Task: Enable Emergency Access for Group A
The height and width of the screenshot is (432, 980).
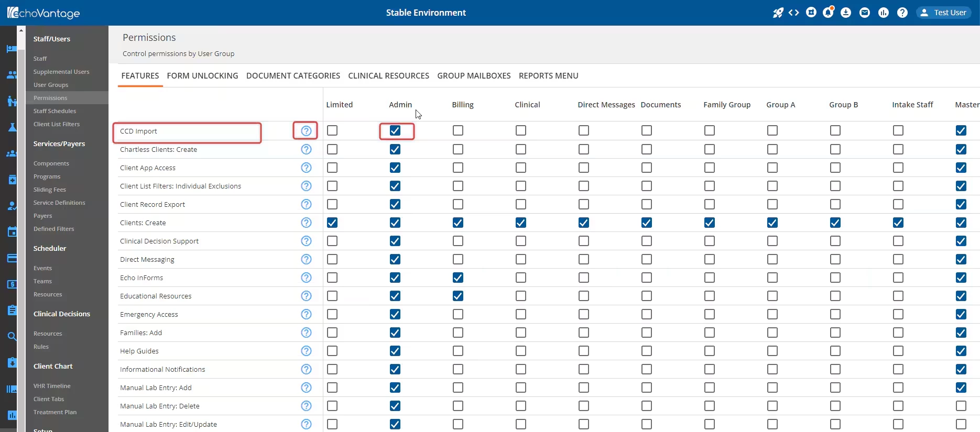Action: point(772,314)
